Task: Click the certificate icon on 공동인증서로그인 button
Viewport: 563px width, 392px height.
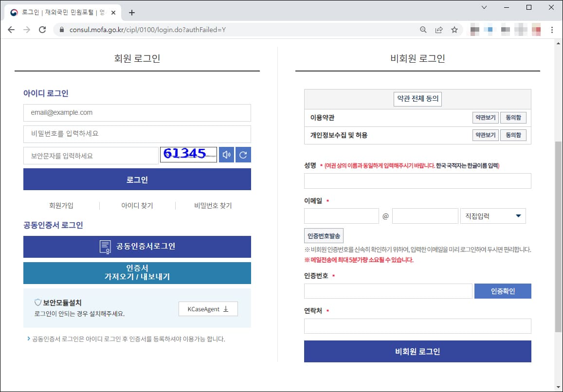Action: tap(105, 247)
